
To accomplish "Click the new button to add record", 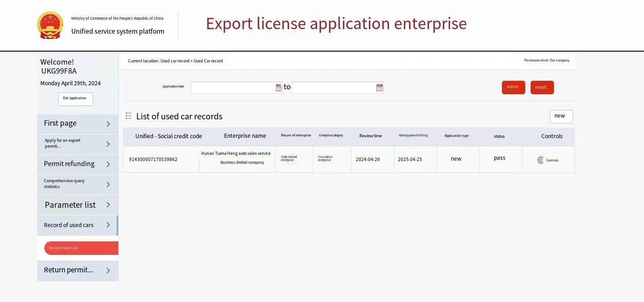I will [561, 116].
